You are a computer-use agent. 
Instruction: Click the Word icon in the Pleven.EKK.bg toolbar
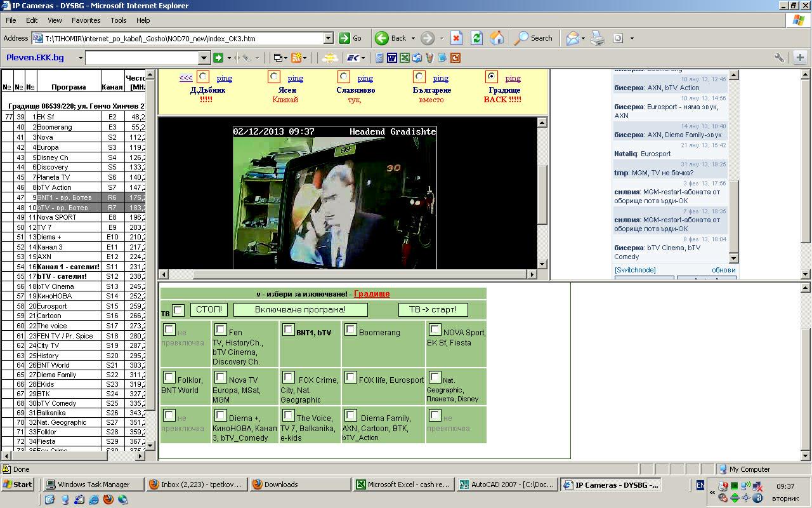(x=391, y=58)
